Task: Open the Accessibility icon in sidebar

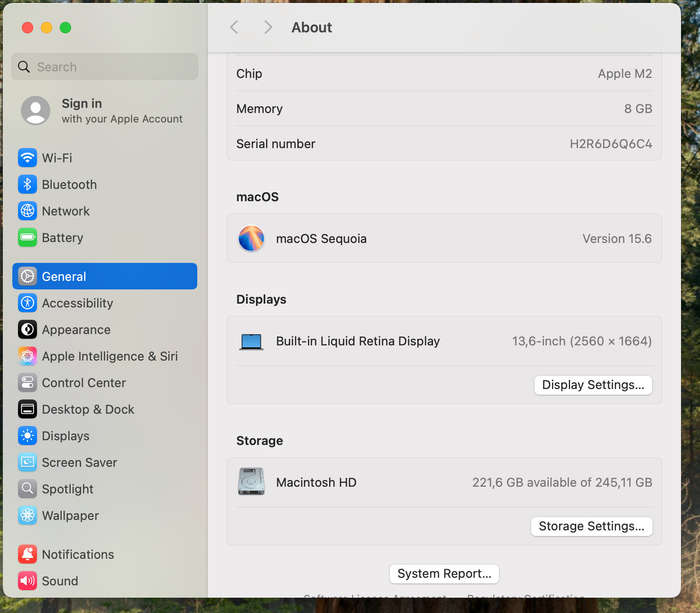Action: tap(27, 303)
